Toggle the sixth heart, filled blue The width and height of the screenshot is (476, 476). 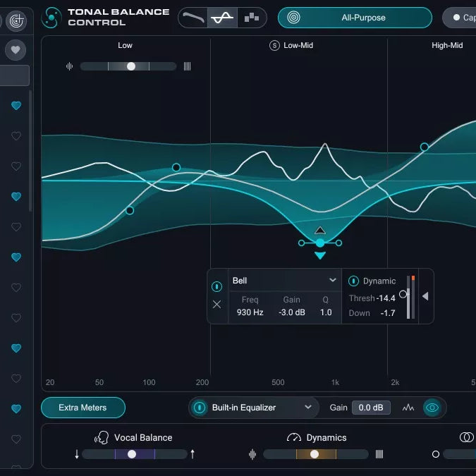pos(16,257)
